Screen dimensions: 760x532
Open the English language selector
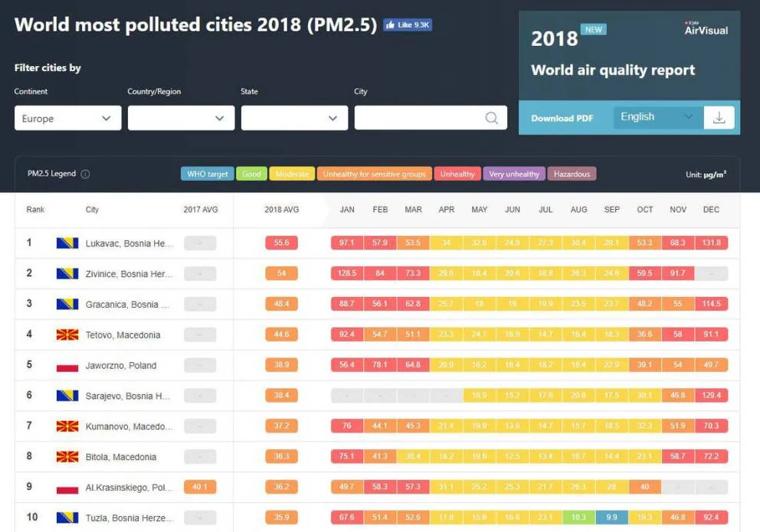[657, 117]
